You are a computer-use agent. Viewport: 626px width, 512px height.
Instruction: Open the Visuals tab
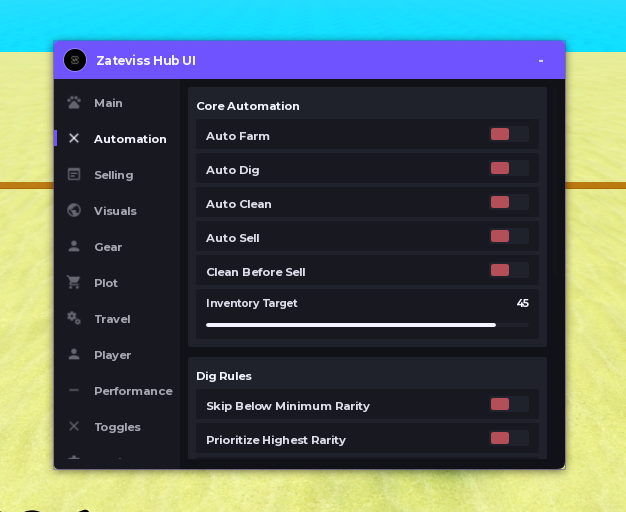(x=117, y=211)
